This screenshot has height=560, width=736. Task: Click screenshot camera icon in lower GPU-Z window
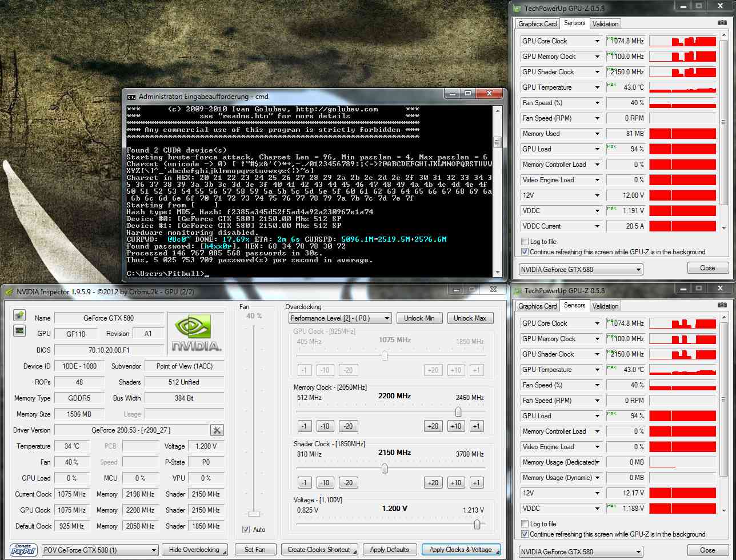(x=723, y=306)
